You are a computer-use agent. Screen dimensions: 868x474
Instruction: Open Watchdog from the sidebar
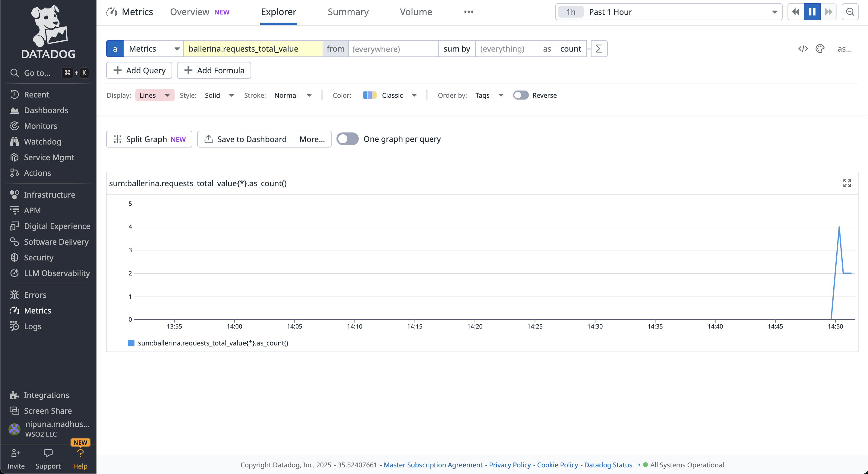click(x=43, y=142)
